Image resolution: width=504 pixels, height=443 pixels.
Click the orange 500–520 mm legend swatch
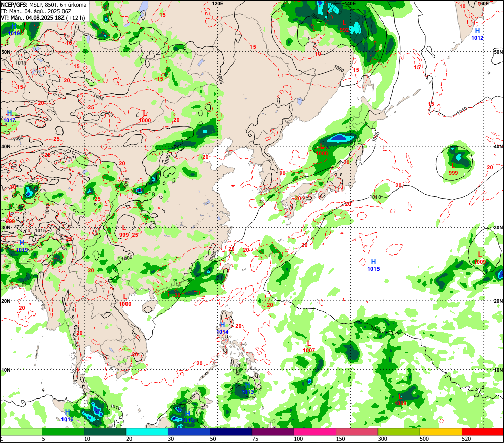point(441,432)
